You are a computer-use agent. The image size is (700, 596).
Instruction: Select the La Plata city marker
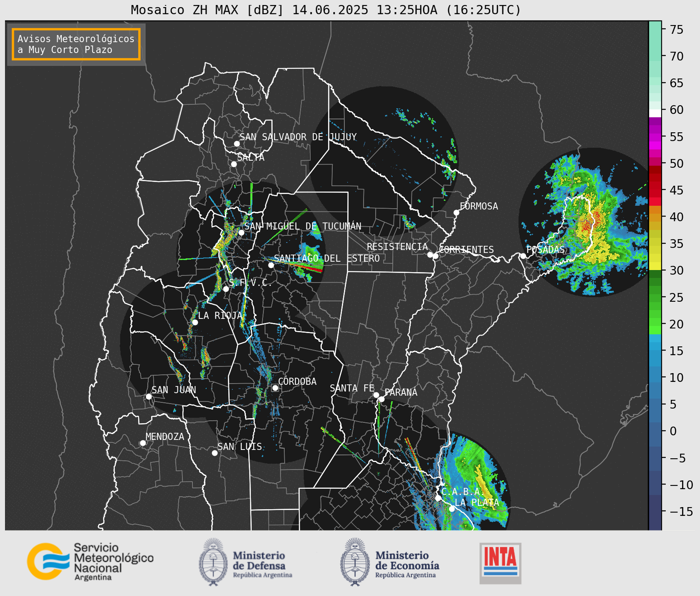click(x=452, y=509)
